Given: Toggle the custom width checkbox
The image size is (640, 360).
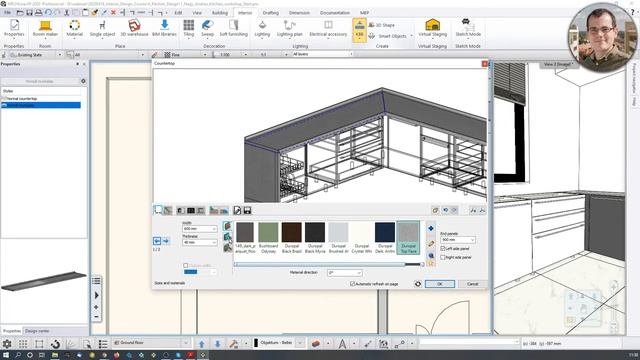Looking at the screenshot, I should coord(186,266).
